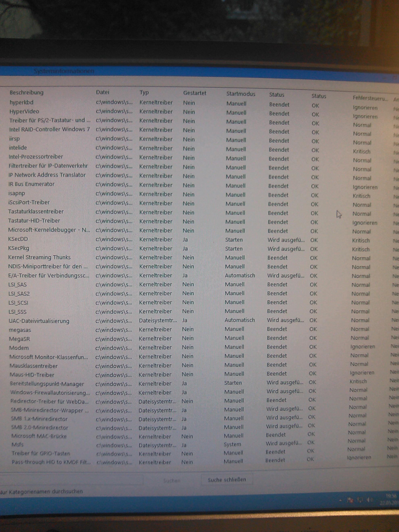
Task: Show hidden tray icons arrow
Action: coord(340,500)
